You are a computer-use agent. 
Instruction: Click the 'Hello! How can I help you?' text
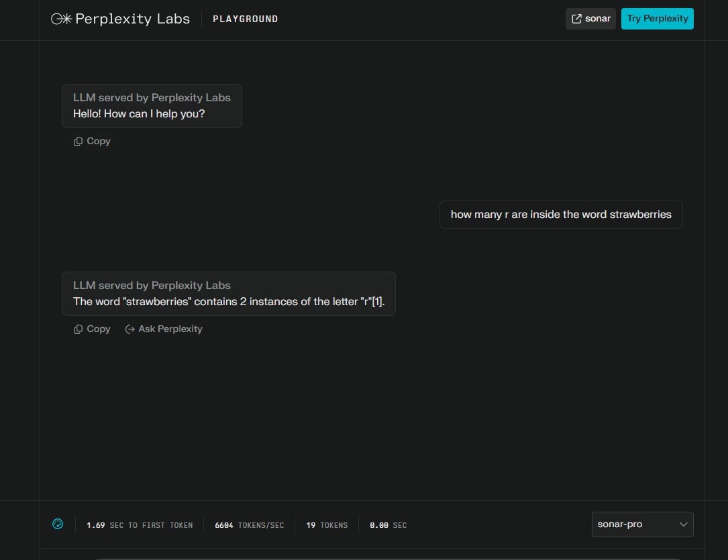coord(139,113)
